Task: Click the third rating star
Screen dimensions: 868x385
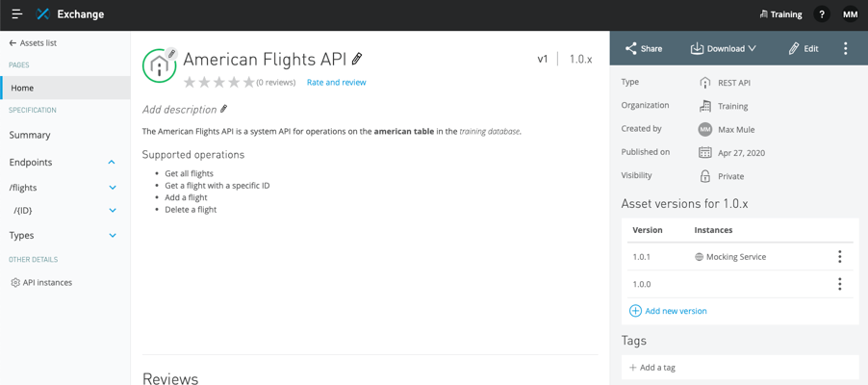Action: (x=219, y=83)
